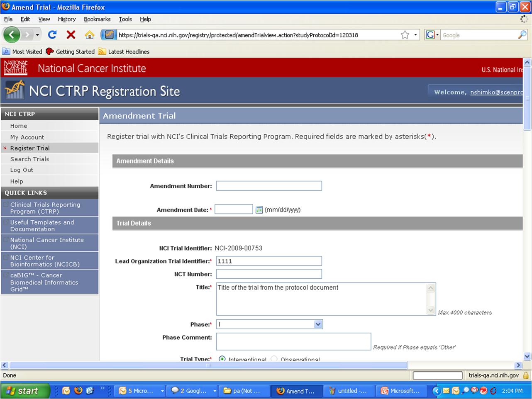Viewport: 532px width, 399px height.
Task: Open the Most Visited bookmarks
Action: tap(22, 51)
